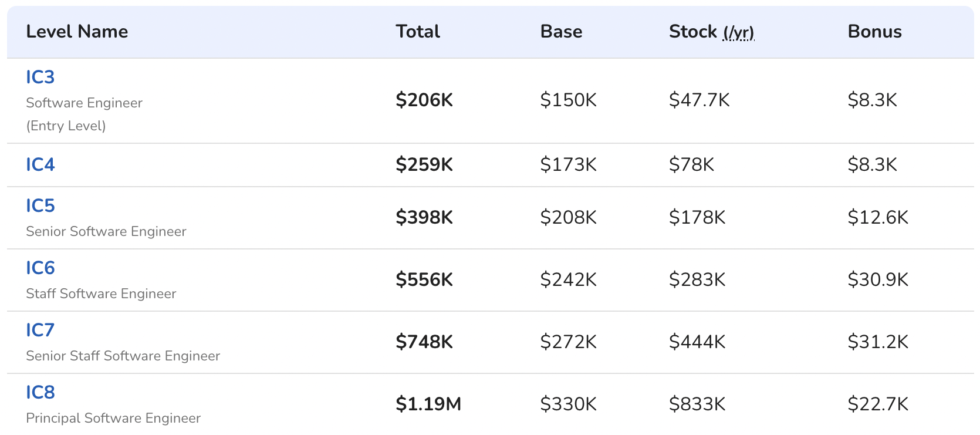Click the $1.19M total for IC8
Screen dimensions: 980x435
click(428, 404)
